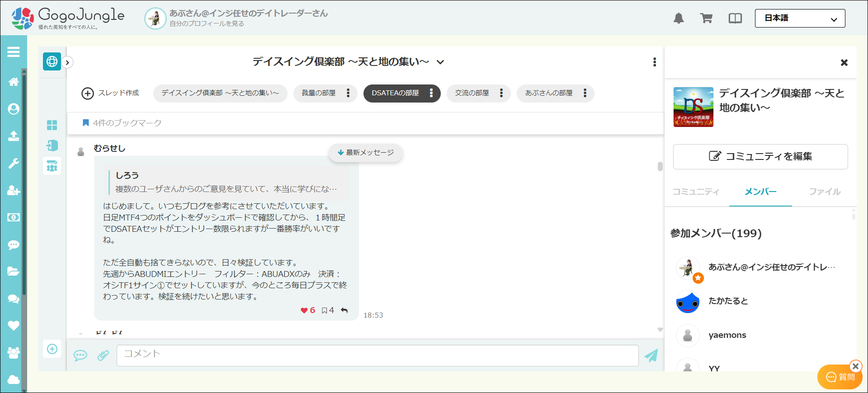The width and height of the screenshot is (868, 393).
Task: Open options menu for DSATEAの部屋 thread
Action: pos(431,93)
